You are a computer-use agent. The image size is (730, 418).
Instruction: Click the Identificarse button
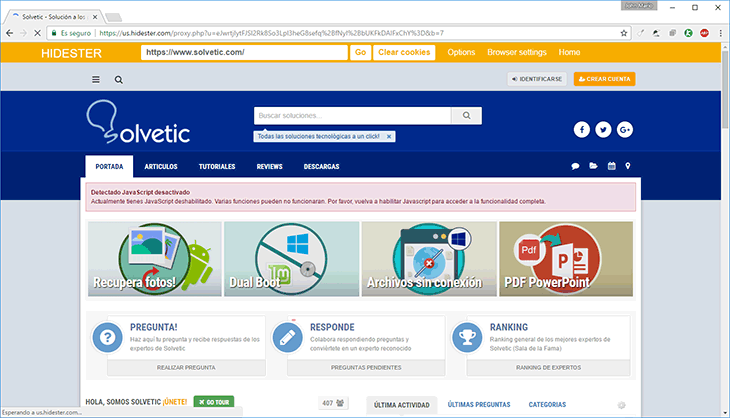click(x=537, y=79)
